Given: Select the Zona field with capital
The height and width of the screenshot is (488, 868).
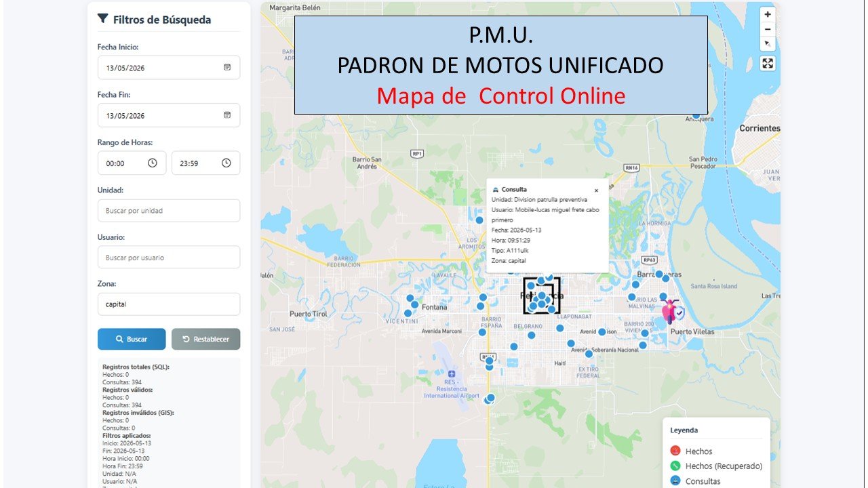Looking at the screenshot, I should 169,304.
